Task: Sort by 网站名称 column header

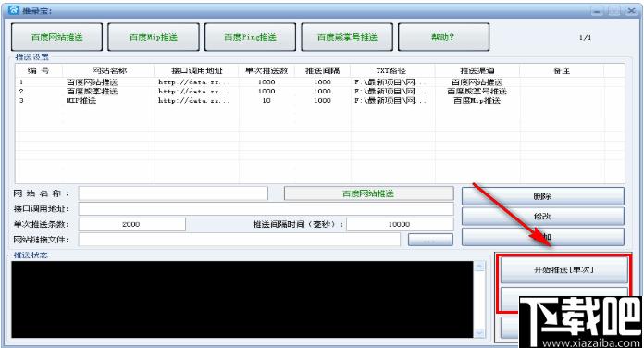Action: point(108,70)
